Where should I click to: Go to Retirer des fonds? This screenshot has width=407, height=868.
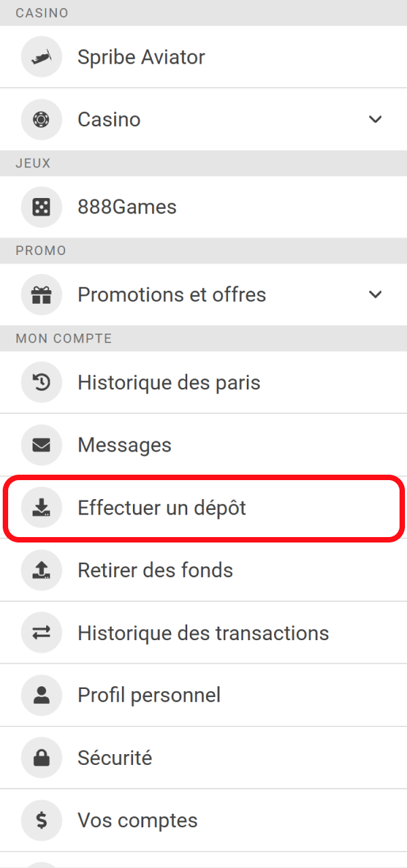tap(155, 570)
